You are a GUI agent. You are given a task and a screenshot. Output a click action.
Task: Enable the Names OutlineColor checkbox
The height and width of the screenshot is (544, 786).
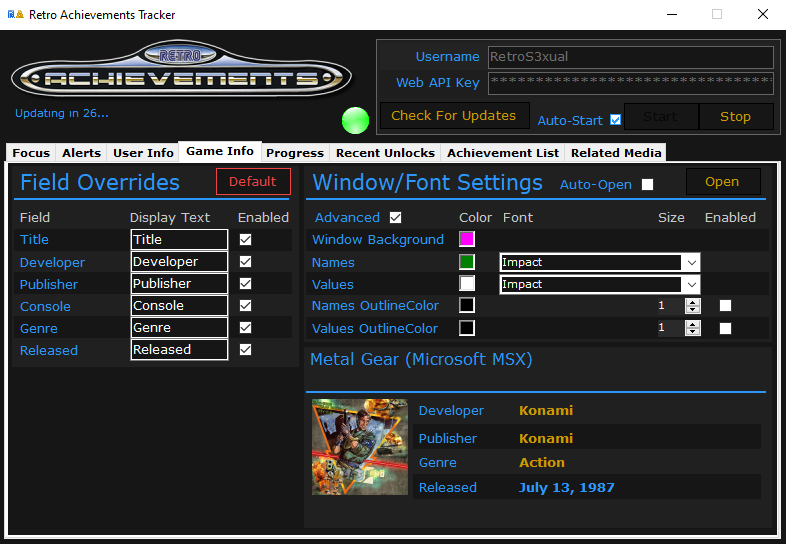point(725,306)
